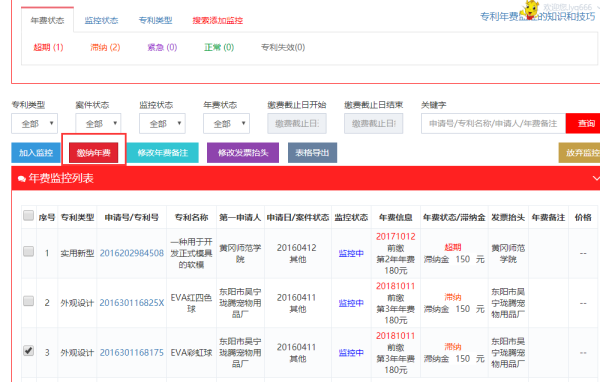Click the EVA彩虹球 patent name
This screenshot has width=600, height=382.
click(191, 353)
